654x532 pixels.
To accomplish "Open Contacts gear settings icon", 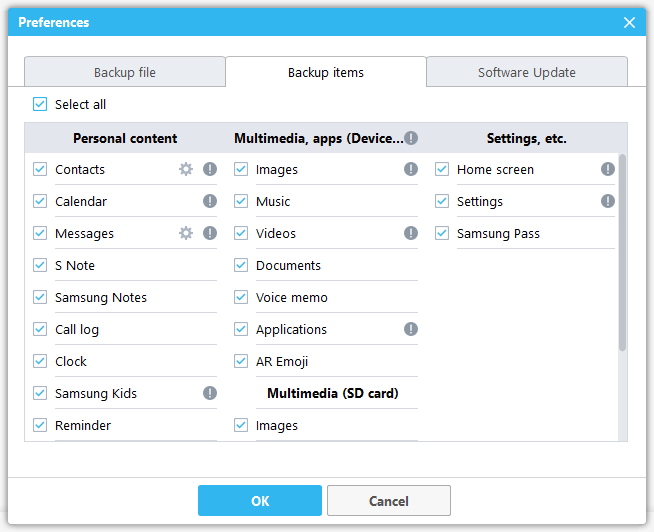I will tap(185, 170).
